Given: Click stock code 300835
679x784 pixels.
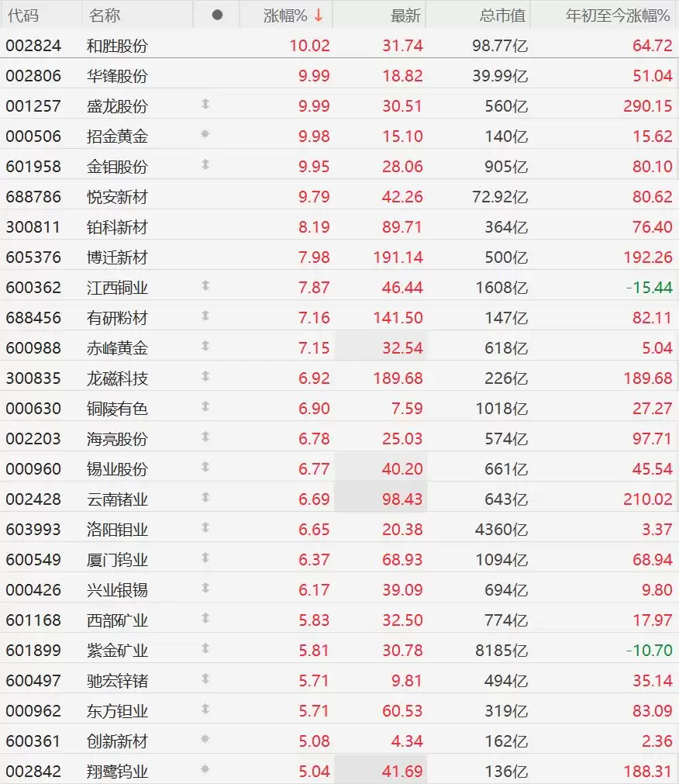Looking at the screenshot, I should tap(33, 378).
